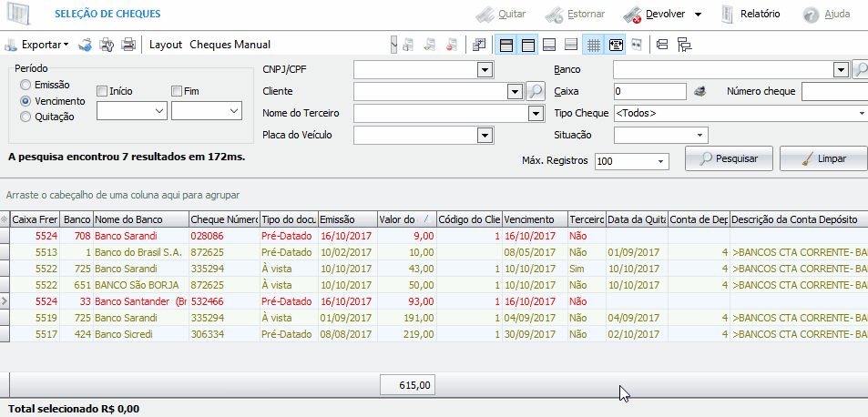
Task: Click the best fit columns icon
Action: pyautogui.click(x=636, y=45)
